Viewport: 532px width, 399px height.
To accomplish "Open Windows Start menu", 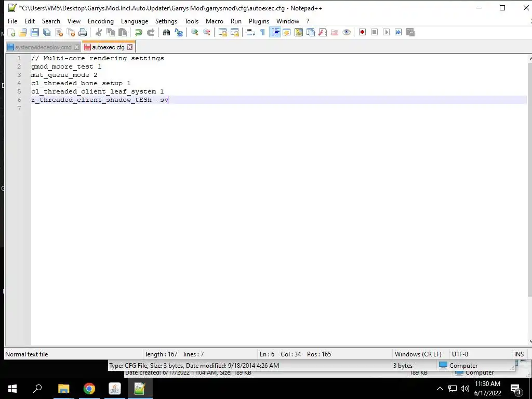I will coord(12,389).
